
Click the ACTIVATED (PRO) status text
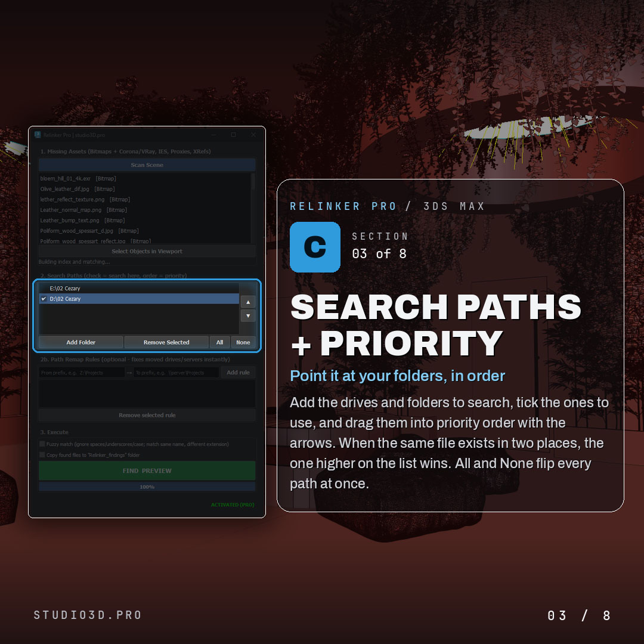point(233,505)
